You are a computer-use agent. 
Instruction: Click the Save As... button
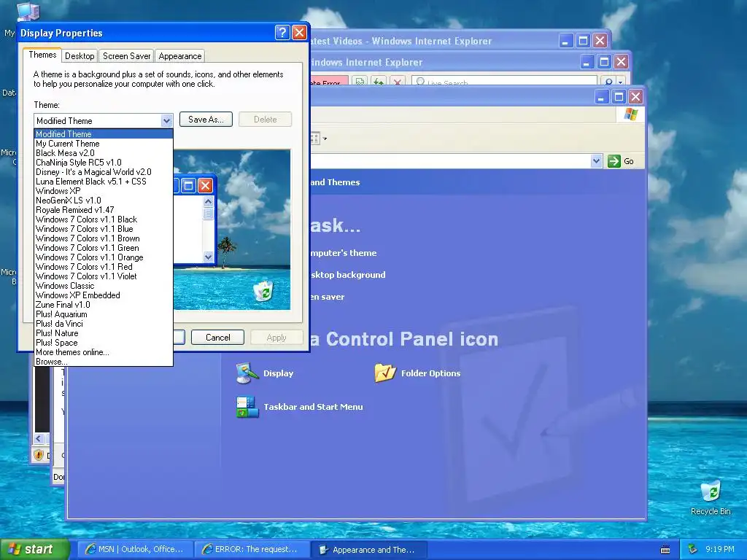(206, 120)
